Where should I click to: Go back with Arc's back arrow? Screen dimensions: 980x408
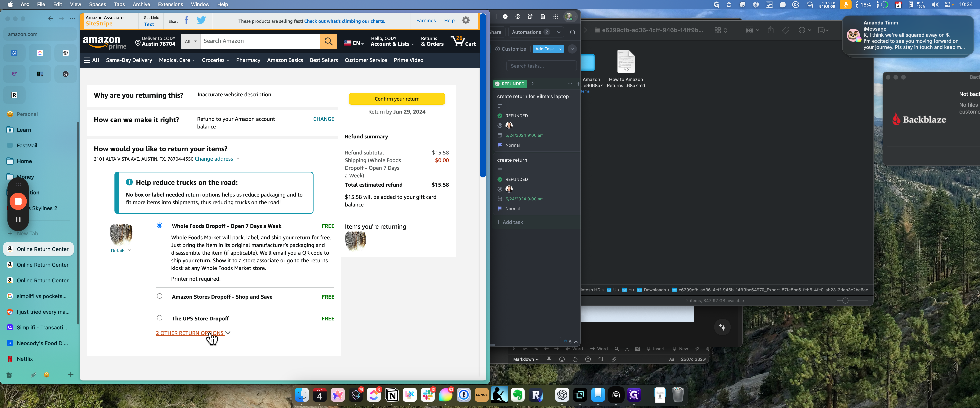click(x=51, y=19)
